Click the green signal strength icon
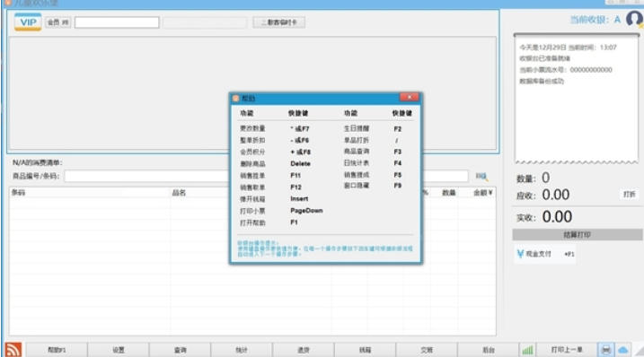Screen dimensions: 644x357 (527, 350)
